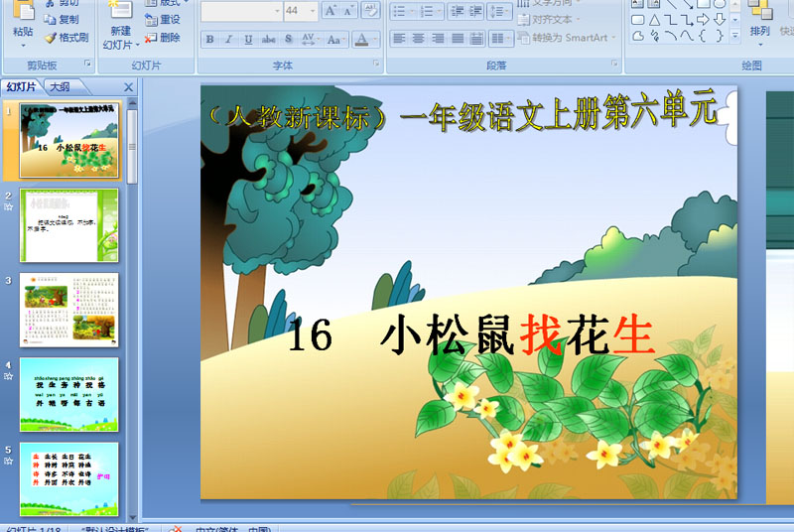The width and height of the screenshot is (794, 532).
Task: Open Align Text (对齐文本) menu
Action: click(550, 20)
